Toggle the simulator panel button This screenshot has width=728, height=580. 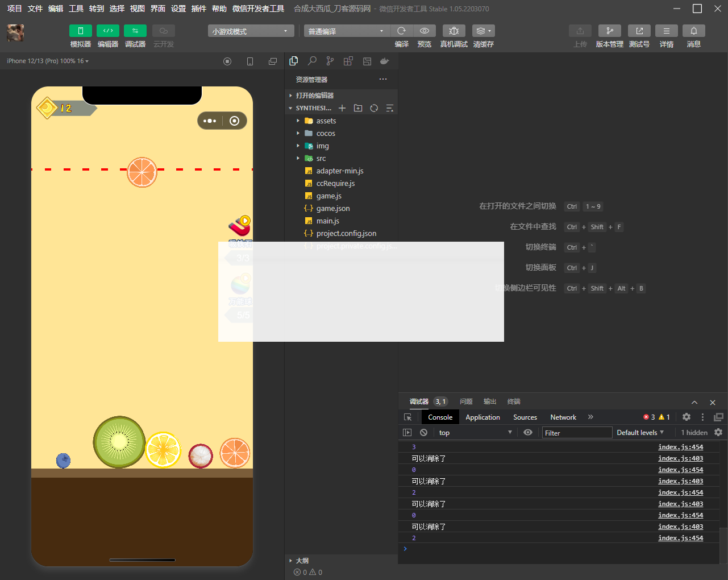[80, 31]
